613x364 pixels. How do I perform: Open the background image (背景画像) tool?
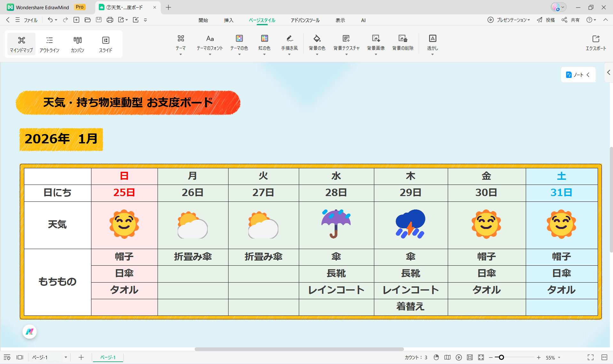point(376,44)
